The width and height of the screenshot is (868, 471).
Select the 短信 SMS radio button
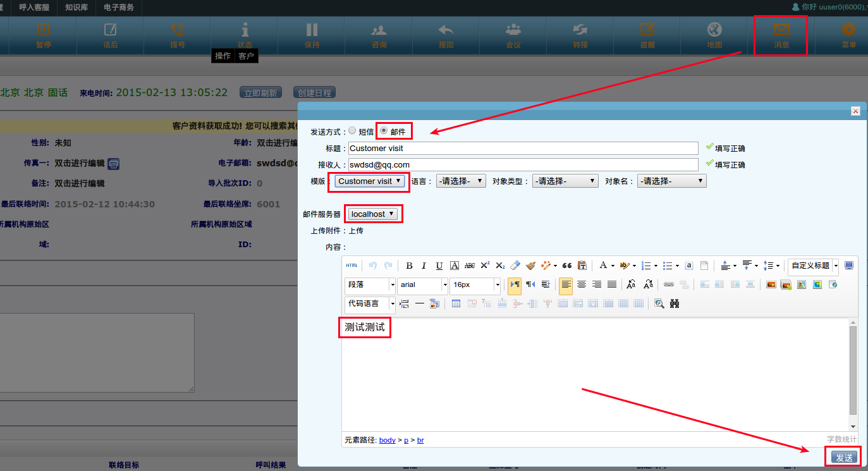click(x=352, y=131)
